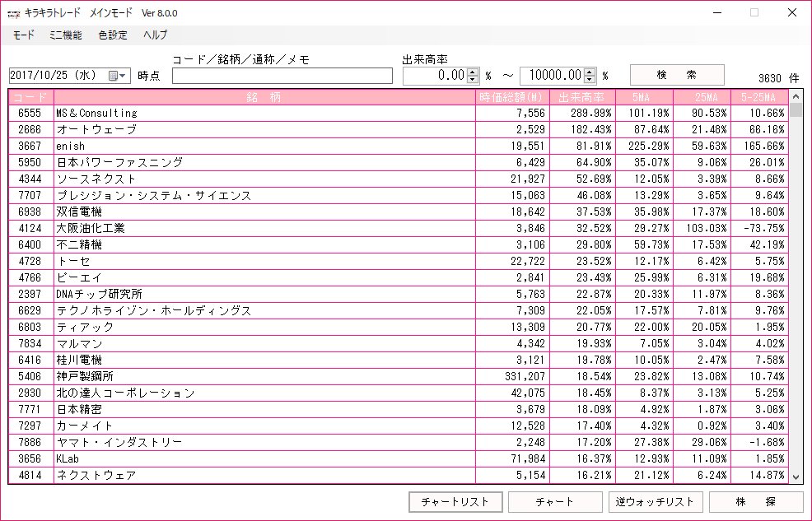Viewport: 812px width, 521px height.
Task: Click the table scrollbar up arrow
Action: pyautogui.click(x=796, y=96)
